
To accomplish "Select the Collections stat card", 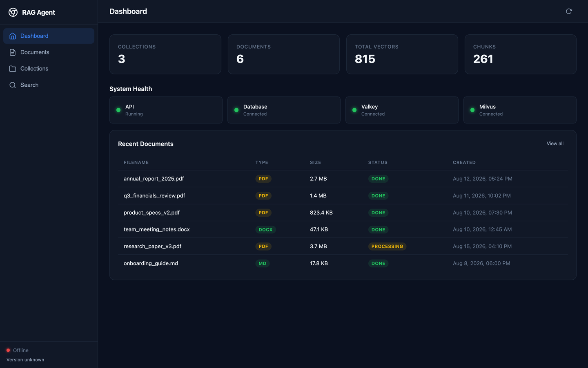I will [165, 54].
